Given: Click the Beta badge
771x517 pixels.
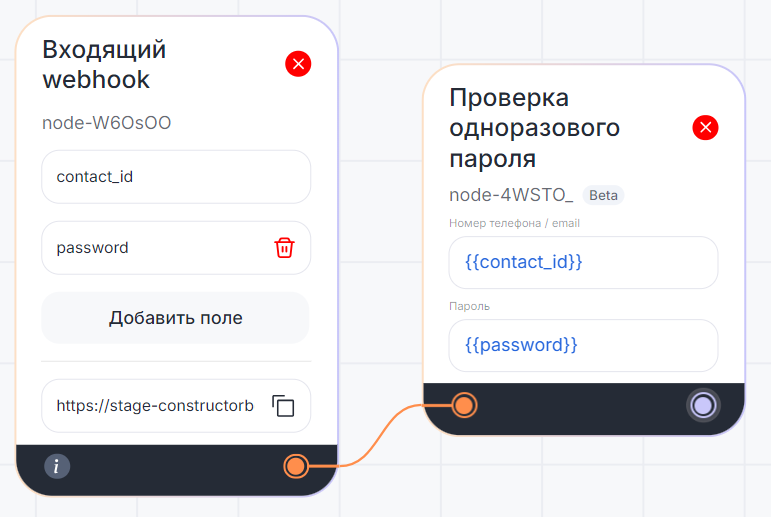Looking at the screenshot, I should pos(603,195).
